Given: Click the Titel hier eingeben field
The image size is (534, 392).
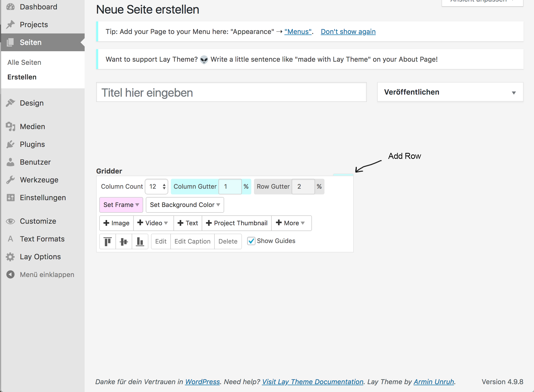Looking at the screenshot, I should point(231,93).
